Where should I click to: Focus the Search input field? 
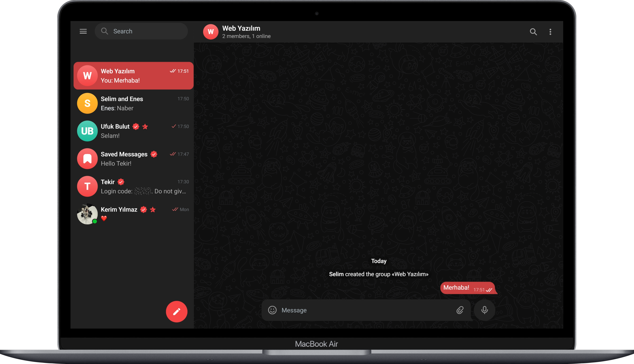(145, 31)
